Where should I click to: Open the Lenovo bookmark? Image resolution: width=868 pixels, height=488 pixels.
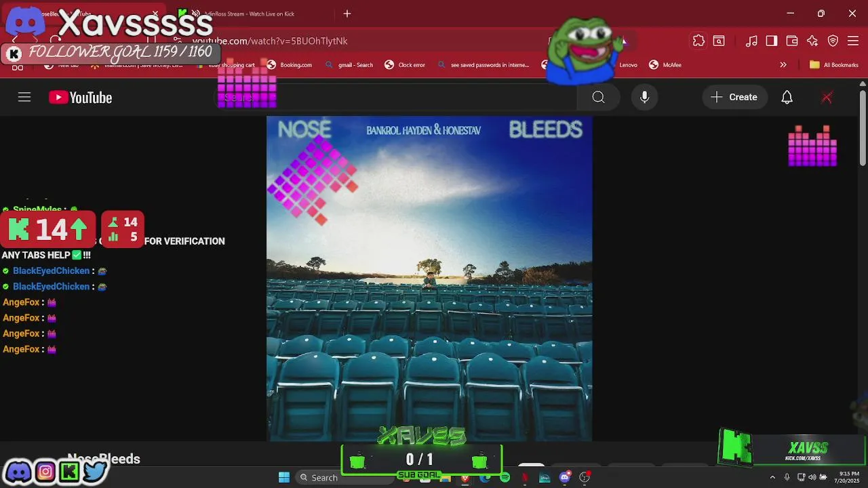point(627,65)
